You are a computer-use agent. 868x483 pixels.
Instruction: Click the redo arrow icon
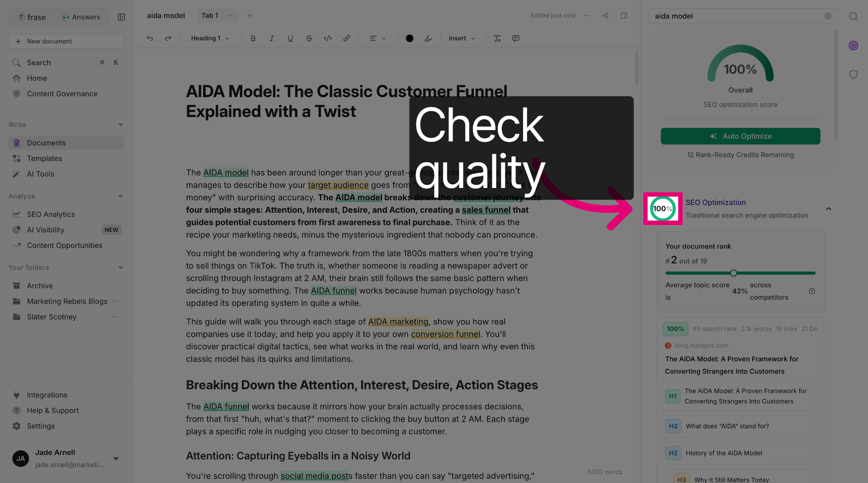168,38
